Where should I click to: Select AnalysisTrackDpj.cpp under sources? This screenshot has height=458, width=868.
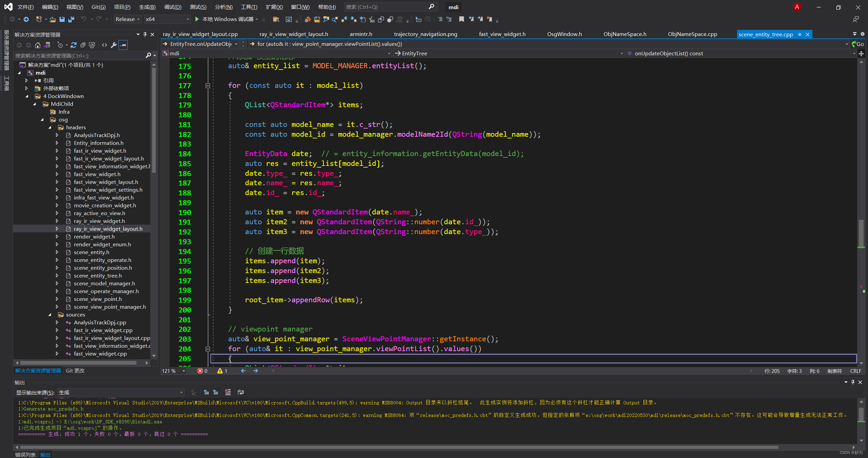pyautogui.click(x=100, y=323)
